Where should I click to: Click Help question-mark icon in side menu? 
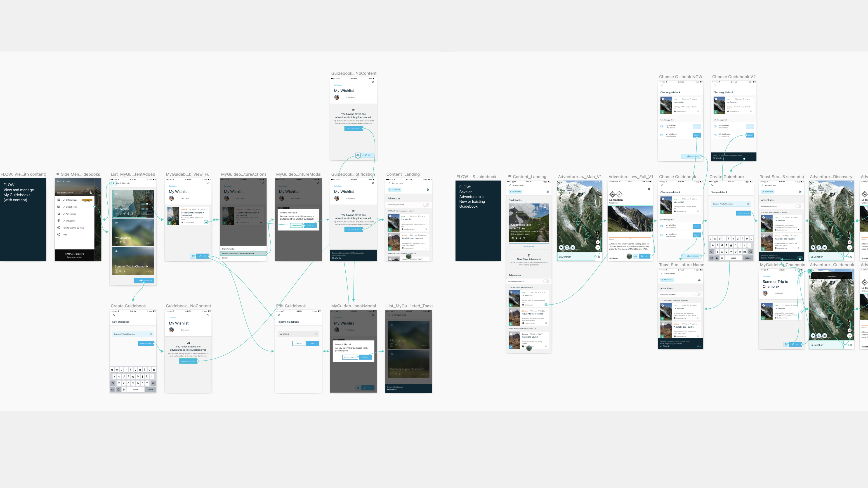coord(59,235)
